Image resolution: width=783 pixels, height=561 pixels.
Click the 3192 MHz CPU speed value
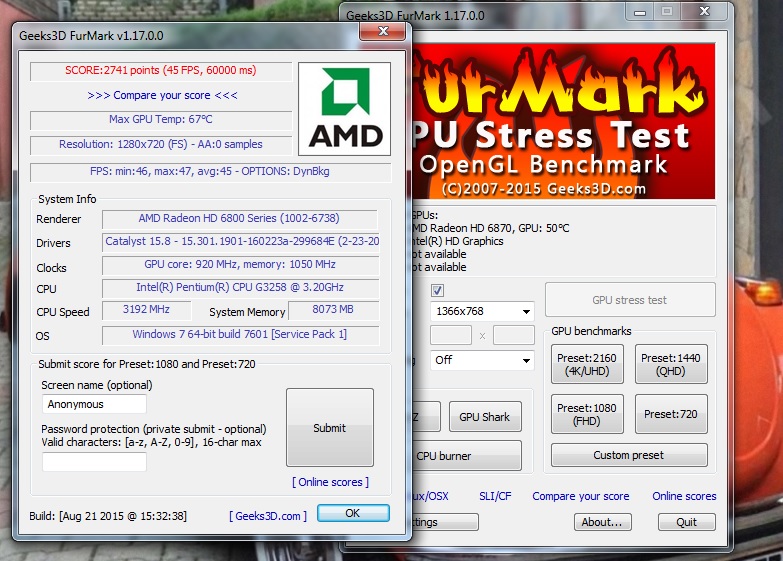(x=146, y=309)
